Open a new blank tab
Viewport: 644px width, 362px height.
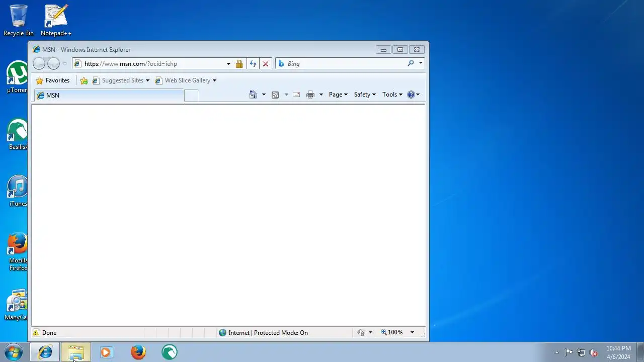[x=192, y=96]
